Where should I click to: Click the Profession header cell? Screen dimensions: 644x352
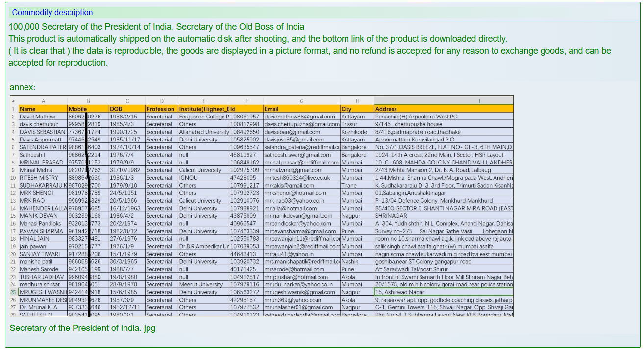click(x=161, y=109)
